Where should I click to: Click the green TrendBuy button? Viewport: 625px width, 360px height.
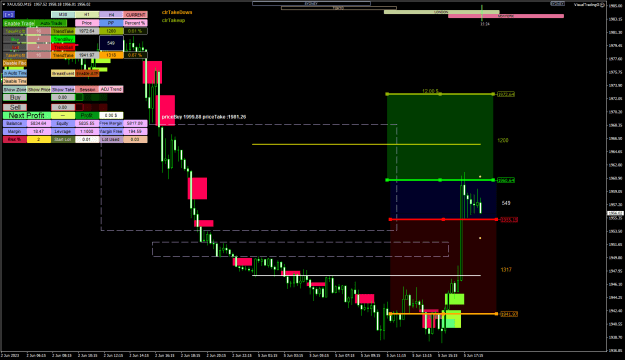pyautogui.click(x=63, y=39)
